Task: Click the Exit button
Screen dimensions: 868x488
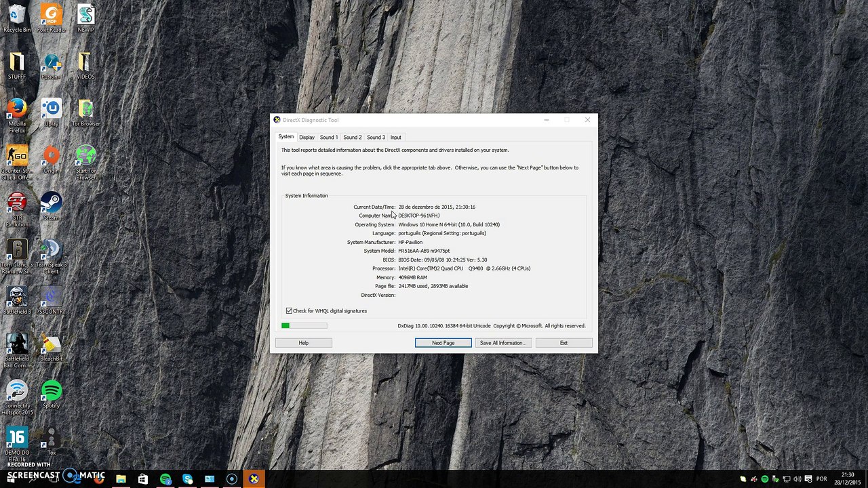Action: (564, 343)
